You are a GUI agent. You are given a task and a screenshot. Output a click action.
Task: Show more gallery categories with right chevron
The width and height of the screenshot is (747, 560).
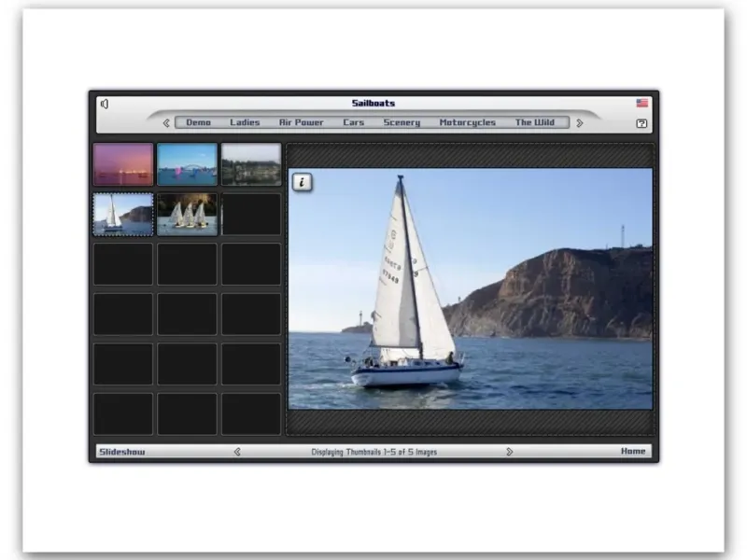tap(579, 123)
